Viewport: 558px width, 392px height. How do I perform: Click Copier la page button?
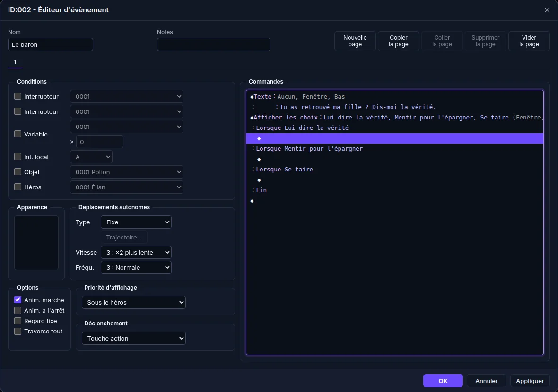pyautogui.click(x=399, y=41)
